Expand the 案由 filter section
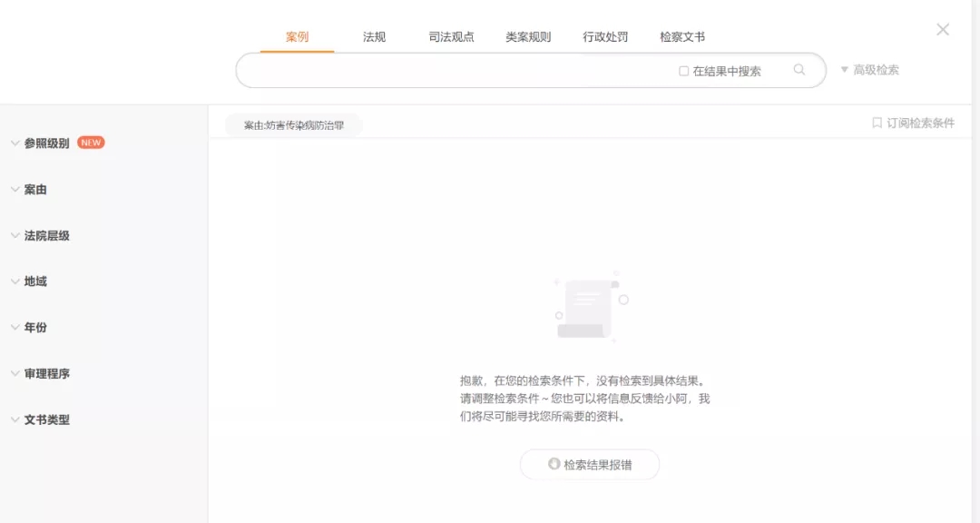 pyautogui.click(x=34, y=190)
